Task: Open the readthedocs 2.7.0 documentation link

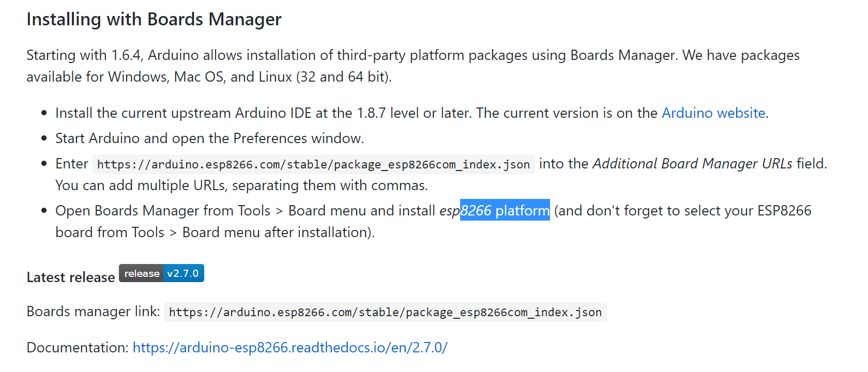Action: pyautogui.click(x=290, y=348)
